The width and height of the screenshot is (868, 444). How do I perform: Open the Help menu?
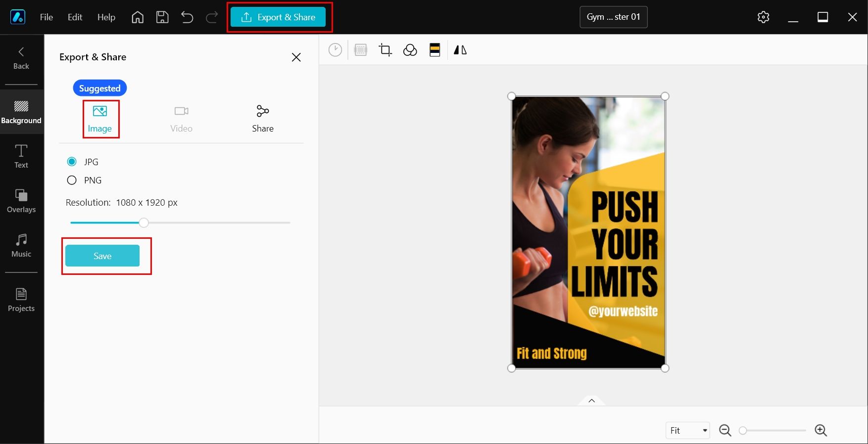click(x=106, y=17)
